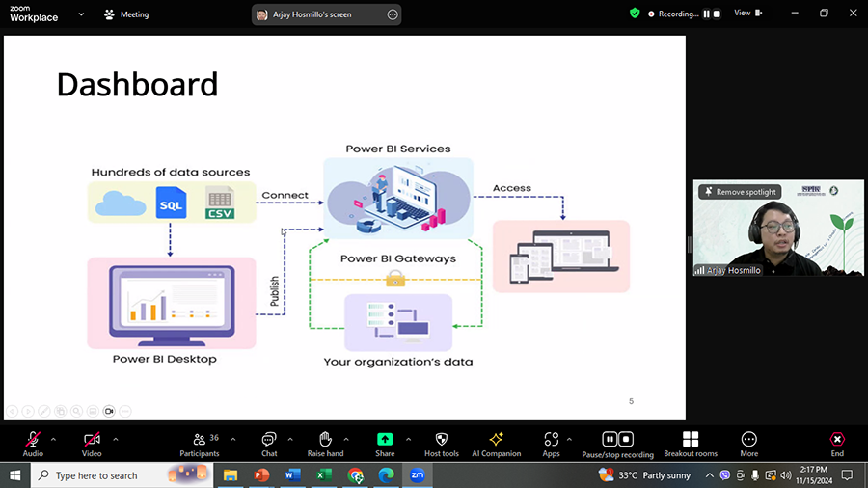Unmute the microphone with the Audio button

(33, 445)
